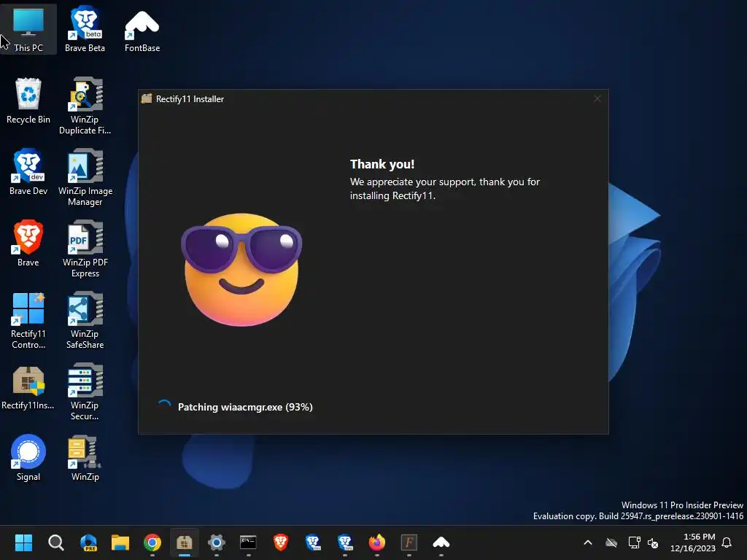
Task: Open Rectify11 Control Center shortcut
Action: pos(28,320)
